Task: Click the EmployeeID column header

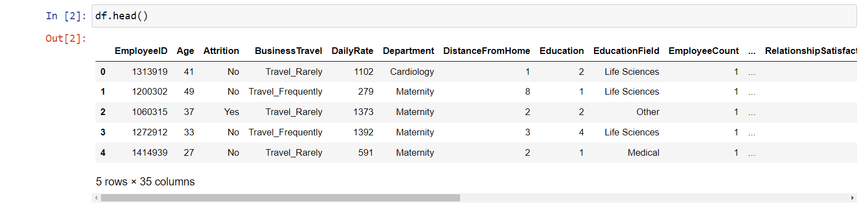Action: tap(141, 51)
